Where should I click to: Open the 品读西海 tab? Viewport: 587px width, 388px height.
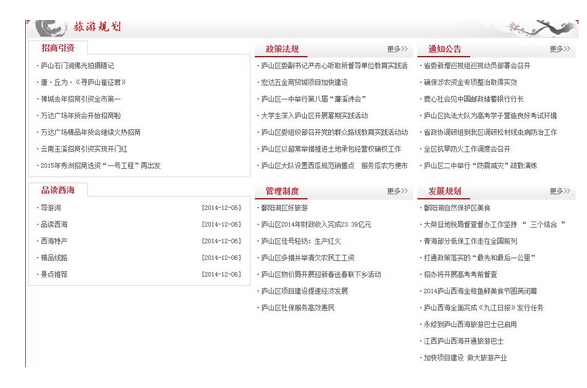click(58, 190)
